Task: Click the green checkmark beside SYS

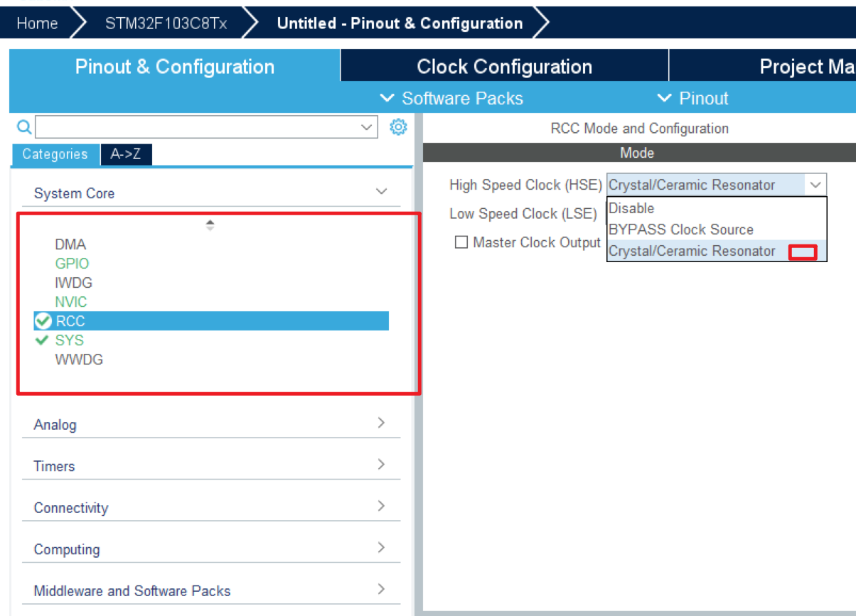Action: click(x=43, y=340)
